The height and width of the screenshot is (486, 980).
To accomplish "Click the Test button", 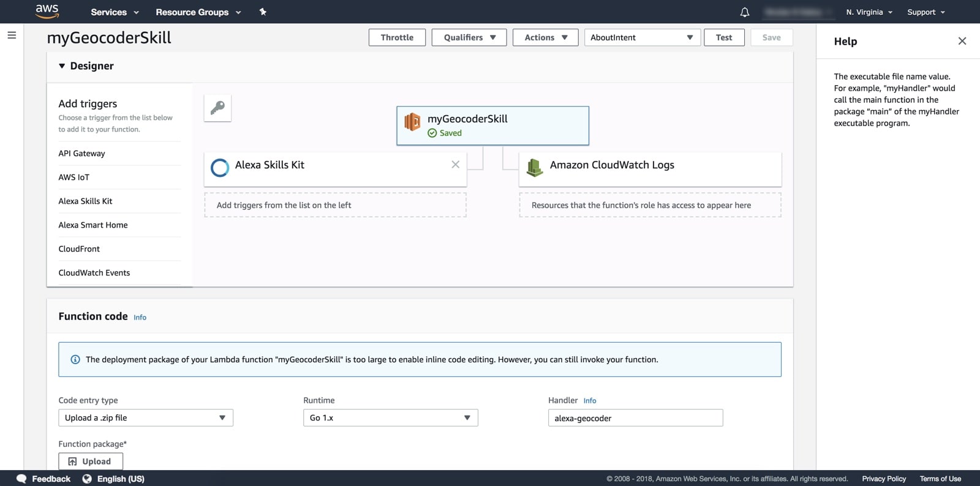I will click(x=724, y=37).
